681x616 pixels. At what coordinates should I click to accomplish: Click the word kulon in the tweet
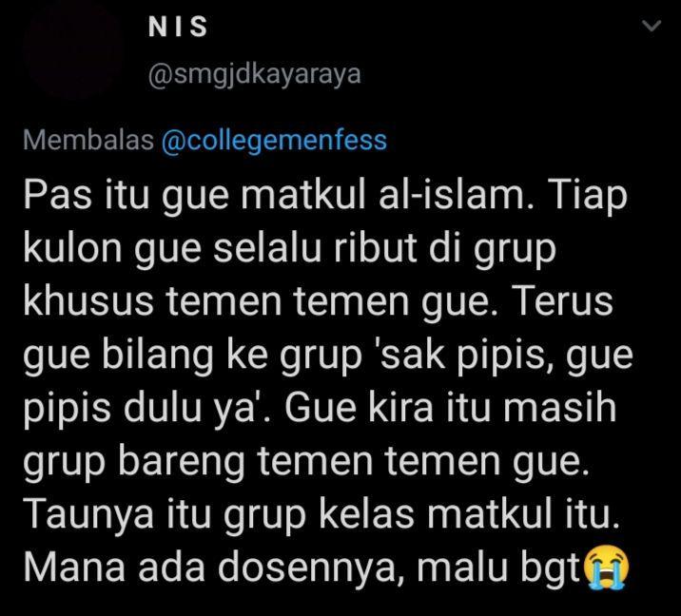[x=72, y=248]
